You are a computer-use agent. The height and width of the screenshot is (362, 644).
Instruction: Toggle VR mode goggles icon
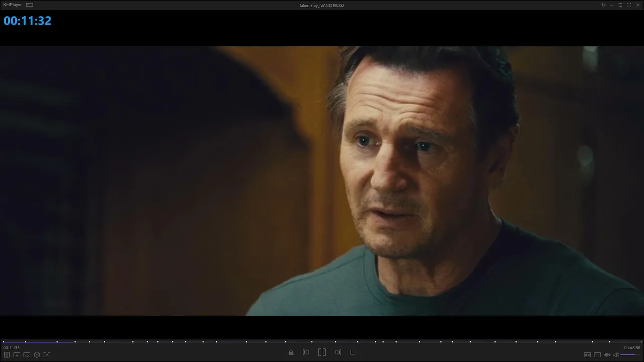[27, 355]
